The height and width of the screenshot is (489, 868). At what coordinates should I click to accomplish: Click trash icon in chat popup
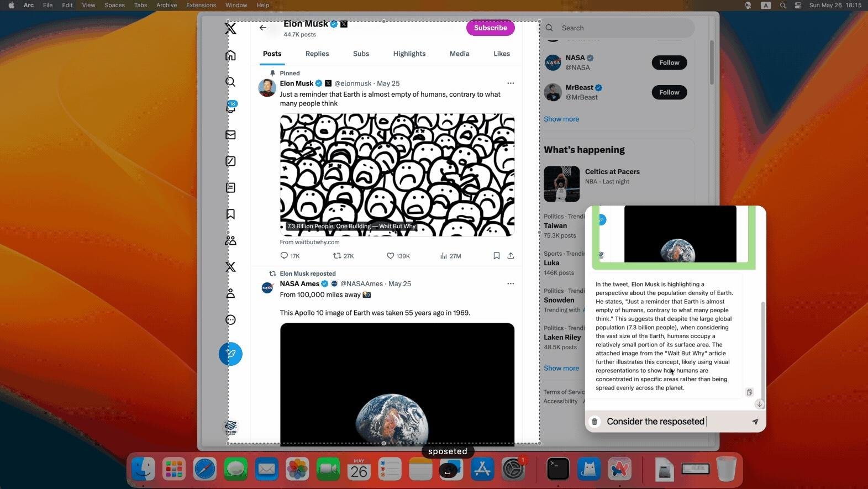coord(595,422)
